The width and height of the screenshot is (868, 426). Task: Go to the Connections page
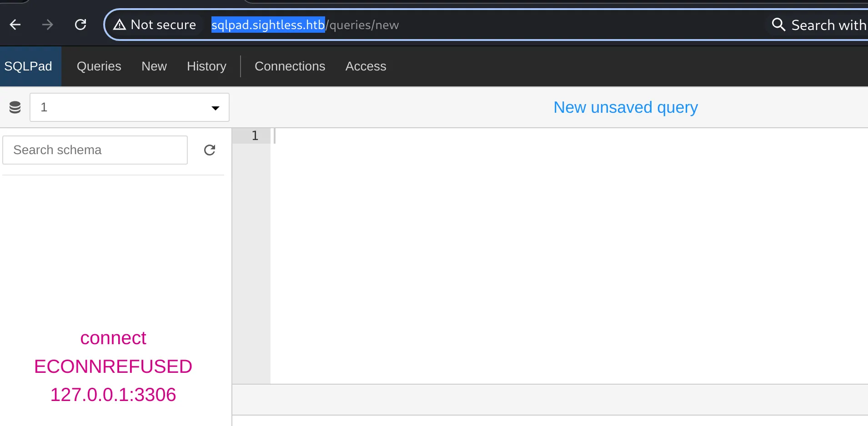coord(290,66)
